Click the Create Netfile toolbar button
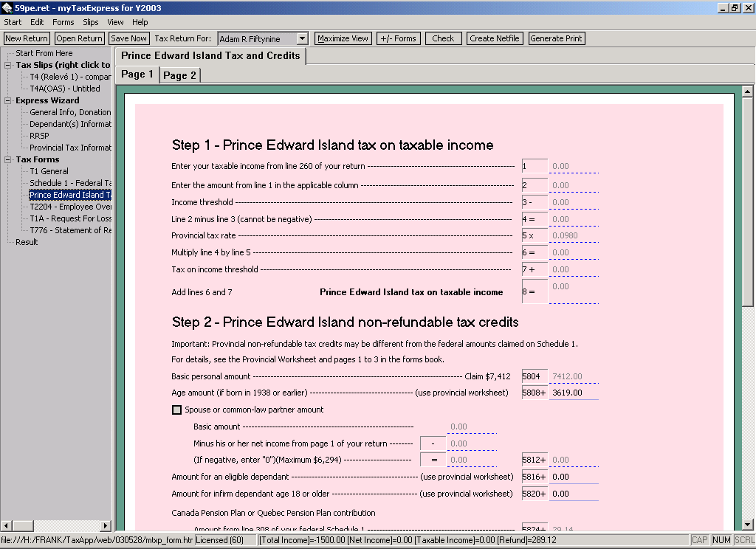Screen dimensions: 756x549 click(495, 38)
